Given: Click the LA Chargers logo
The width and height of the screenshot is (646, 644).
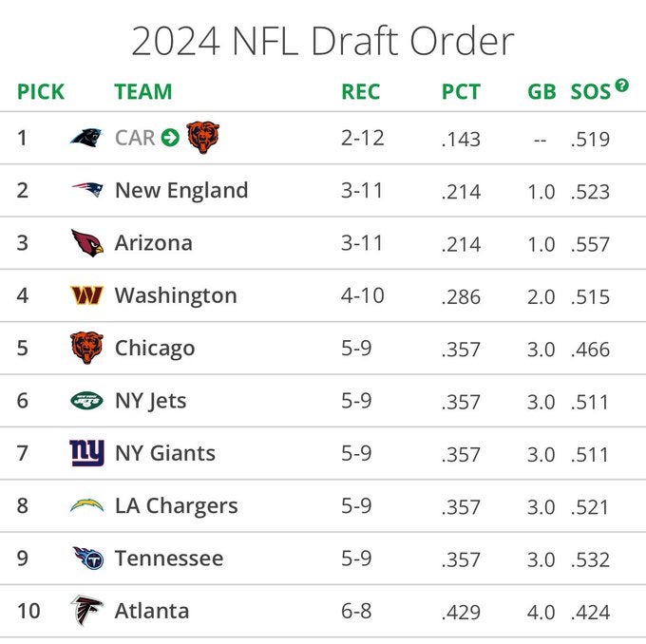Looking at the screenshot, I should click(x=86, y=505).
